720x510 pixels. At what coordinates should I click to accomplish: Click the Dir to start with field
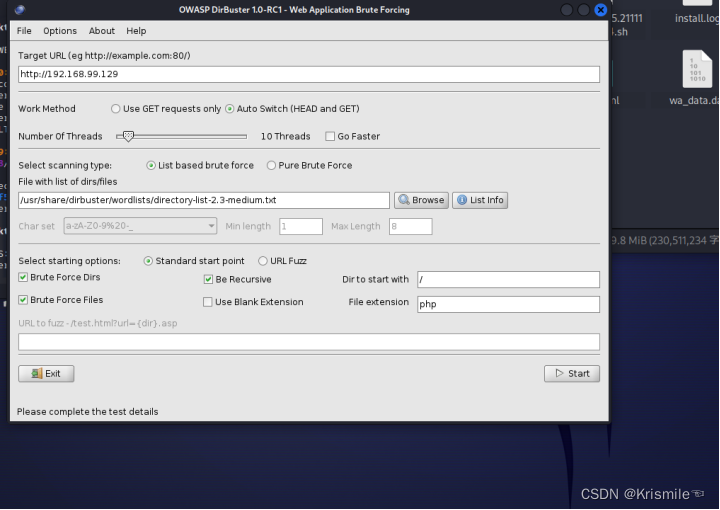pos(508,279)
